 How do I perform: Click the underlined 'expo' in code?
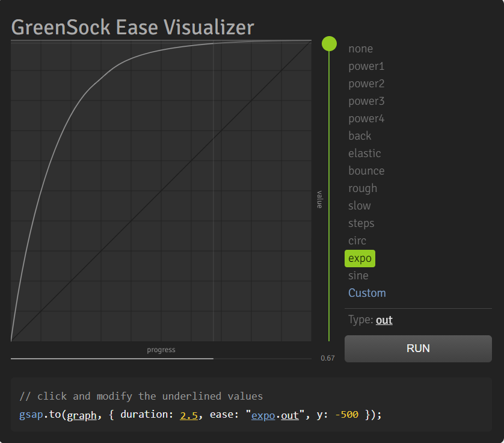click(x=263, y=415)
